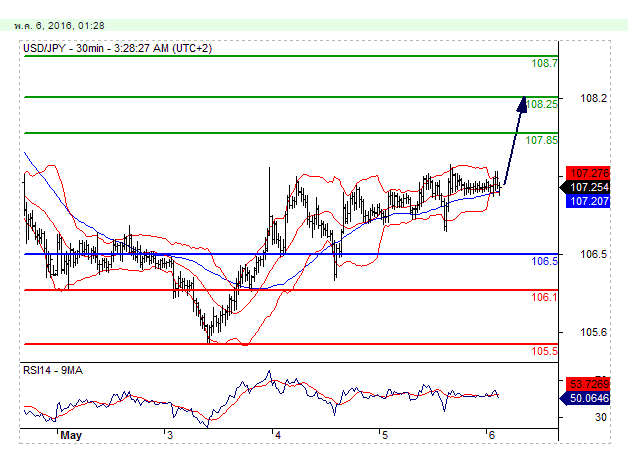This screenshot has width=628, height=473.
Task: Select the blue 107.207 price tag
Action: [586, 201]
